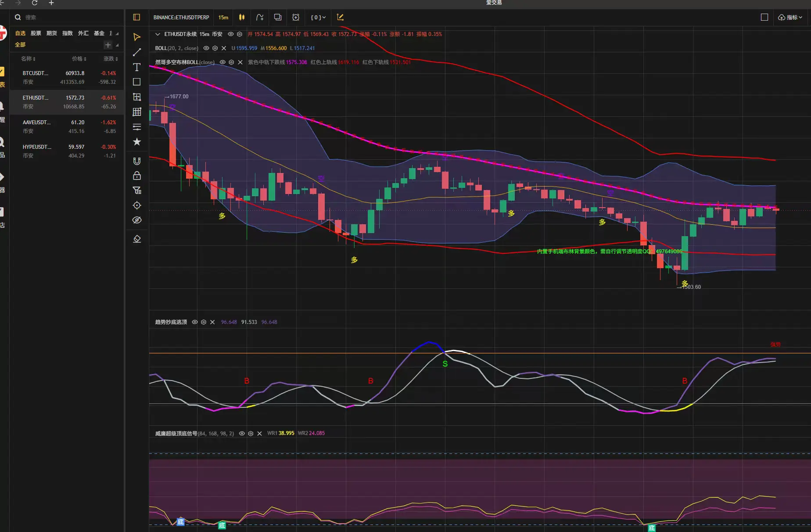811x532 pixels.
Task: Remove the 趋势抄底逃顶 indicator
Action: click(212, 322)
